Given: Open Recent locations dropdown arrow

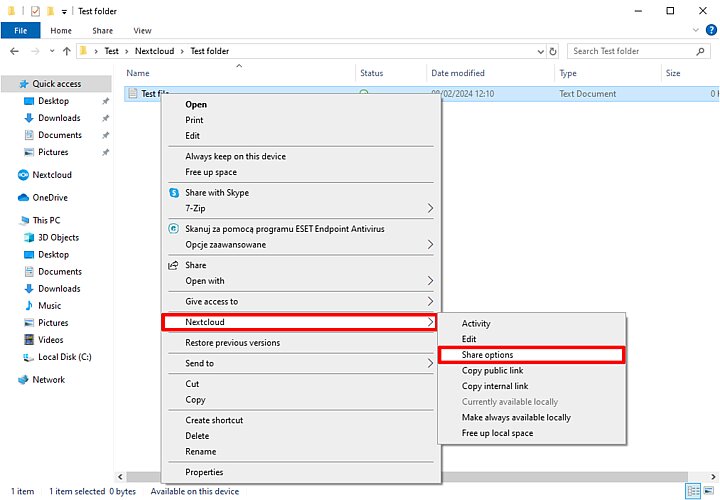Looking at the screenshot, I should coord(52,51).
